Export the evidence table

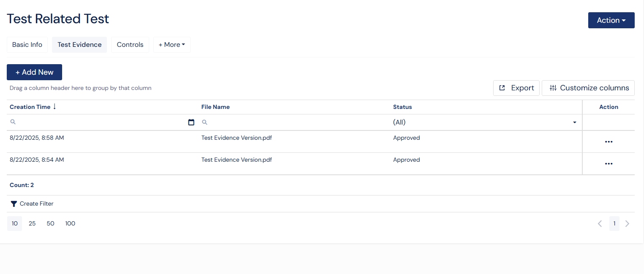(x=516, y=88)
